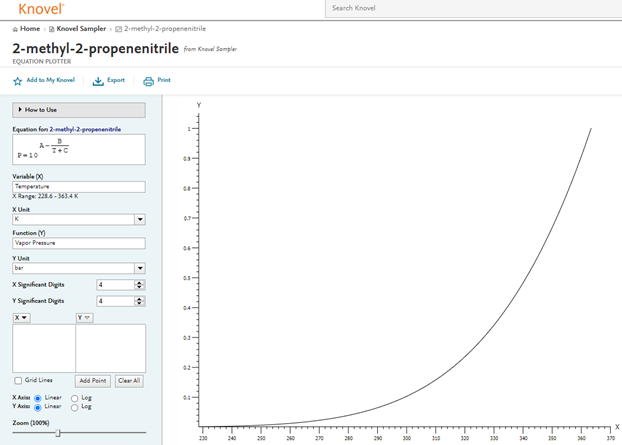This screenshot has height=445, width=622.
Task: Enable the Grid Lines checkbox
Action: tap(18, 381)
